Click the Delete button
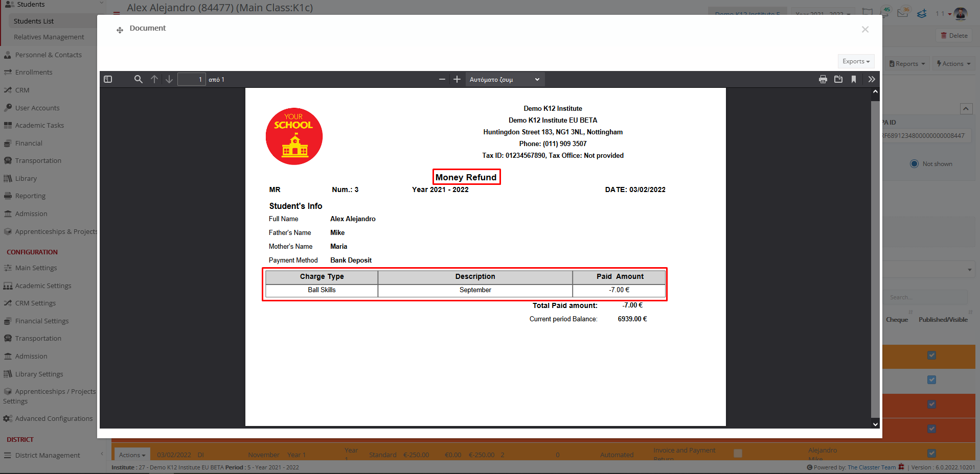This screenshot has width=980, height=474. point(954,36)
